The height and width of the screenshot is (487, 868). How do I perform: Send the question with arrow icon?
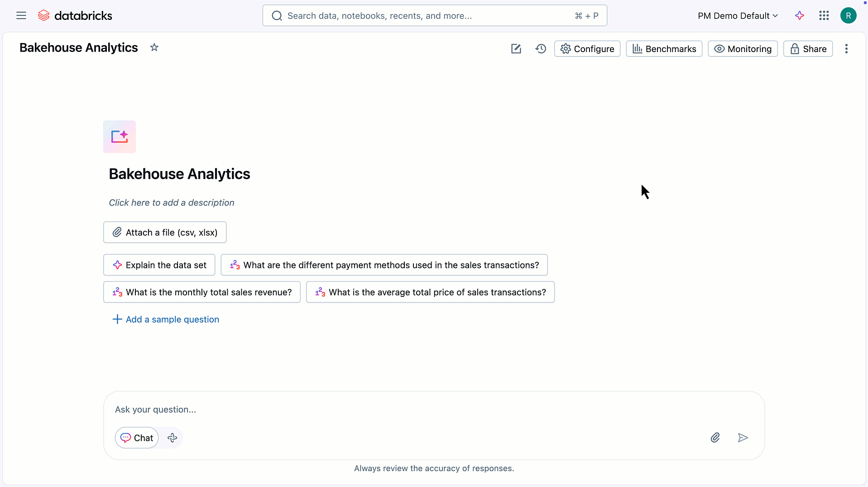pos(743,438)
